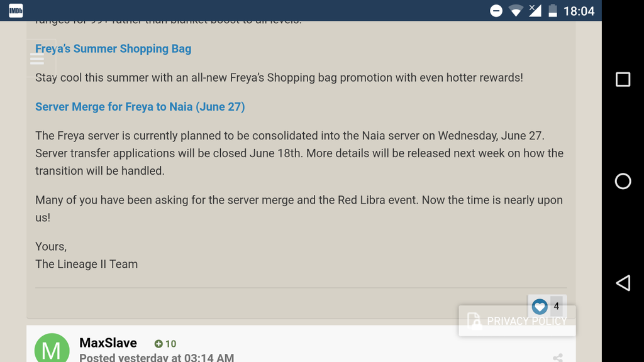Tap the mobile signal strength icon

coord(535,10)
